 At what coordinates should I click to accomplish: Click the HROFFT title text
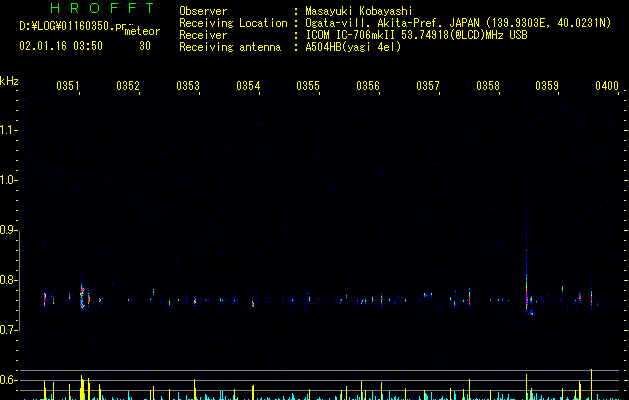pyautogui.click(x=102, y=8)
